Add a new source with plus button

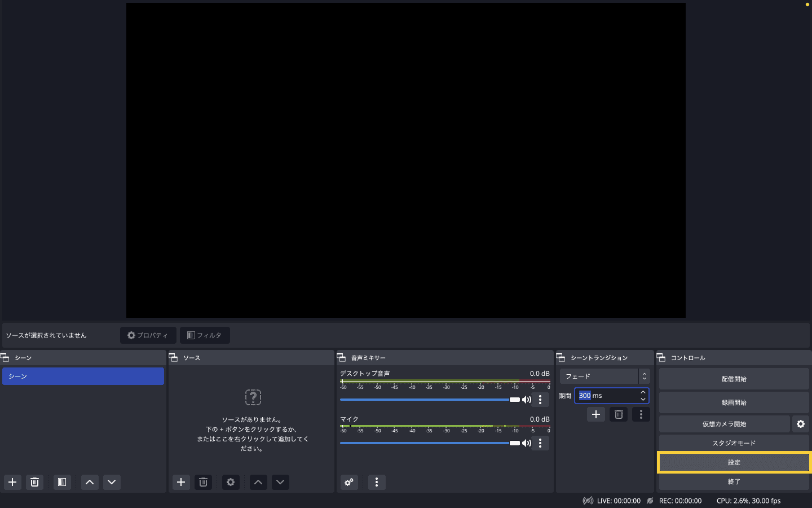181,482
